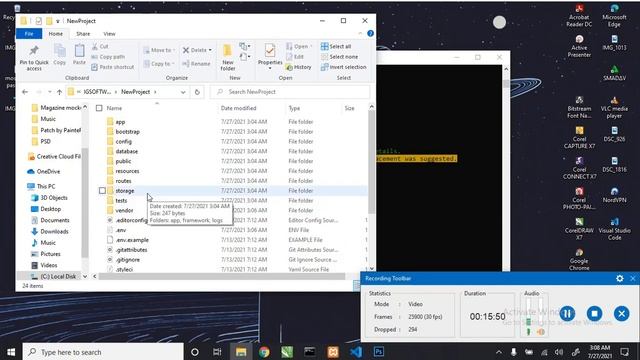
Task: Click Select all in ribbon
Action: pos(336,47)
